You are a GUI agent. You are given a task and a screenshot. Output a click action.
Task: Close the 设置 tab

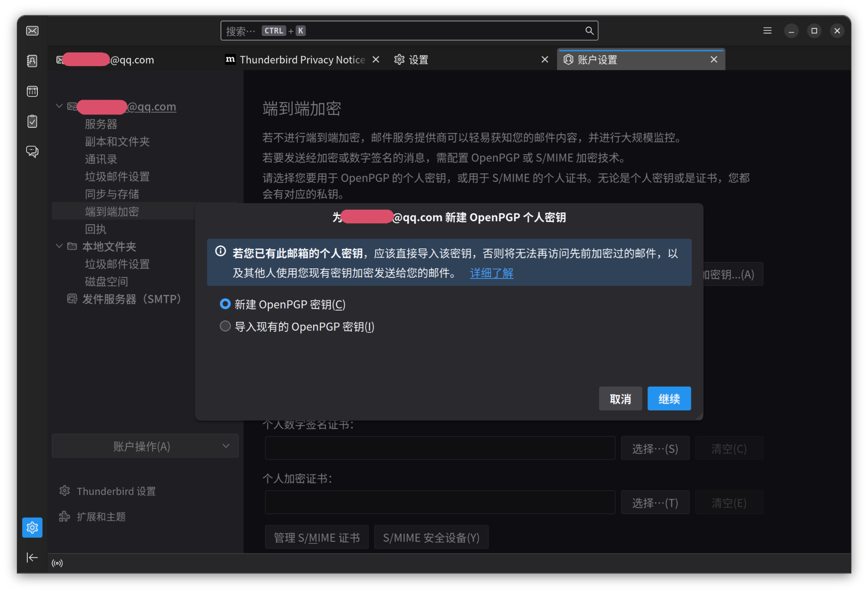pyautogui.click(x=545, y=60)
